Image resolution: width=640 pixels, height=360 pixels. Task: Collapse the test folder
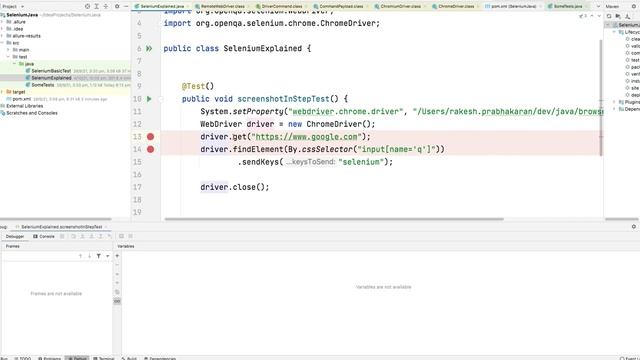click(x=8, y=57)
